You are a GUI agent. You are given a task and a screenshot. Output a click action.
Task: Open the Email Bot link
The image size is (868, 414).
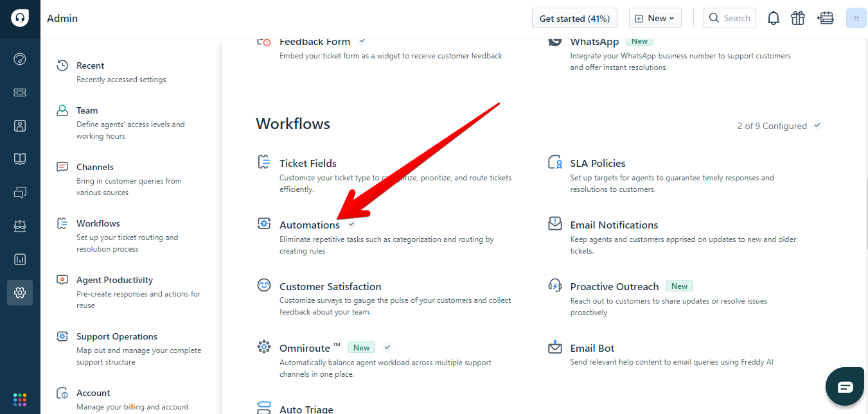592,348
